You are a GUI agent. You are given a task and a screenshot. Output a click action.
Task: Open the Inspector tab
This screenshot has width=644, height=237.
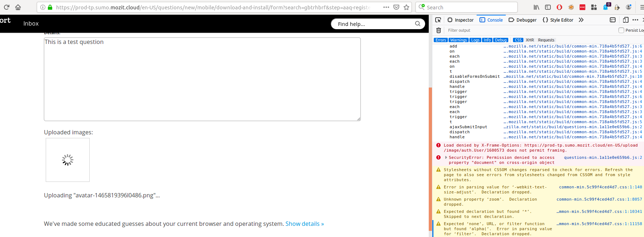click(460, 20)
